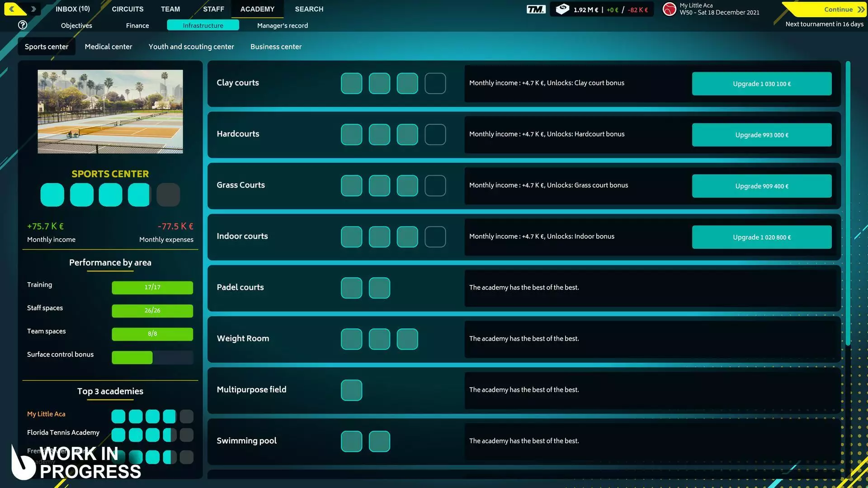Click the Surface control bonus progress bar

(x=152, y=357)
